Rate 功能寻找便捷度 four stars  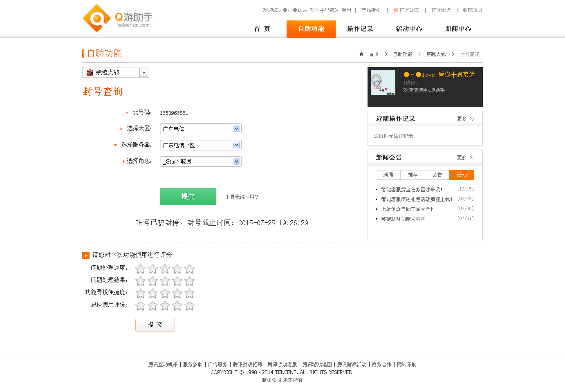coord(177,293)
